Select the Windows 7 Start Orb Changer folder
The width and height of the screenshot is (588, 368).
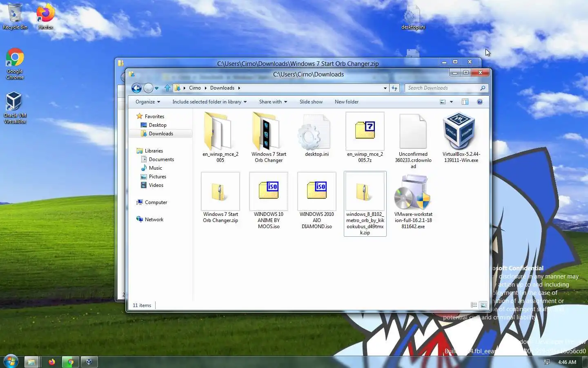[269, 138]
